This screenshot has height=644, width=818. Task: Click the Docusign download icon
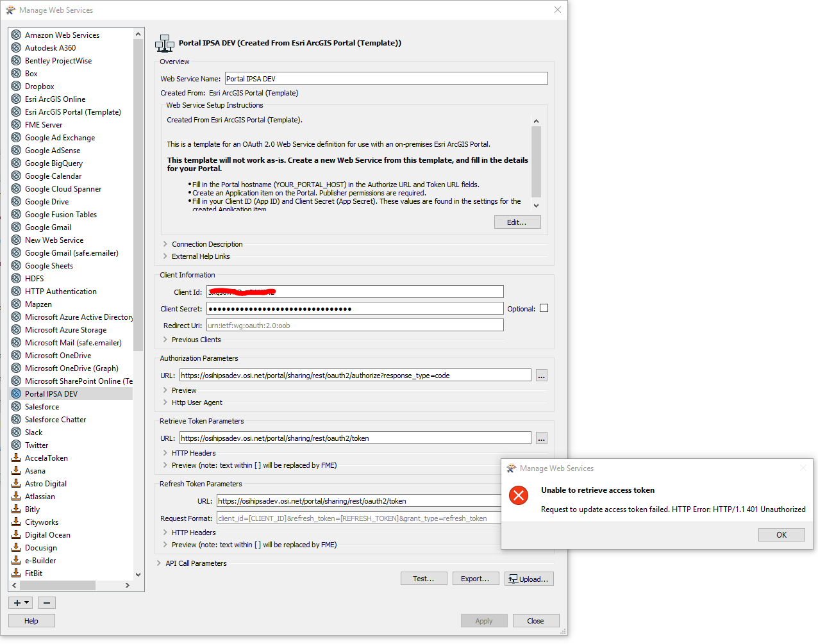point(16,547)
